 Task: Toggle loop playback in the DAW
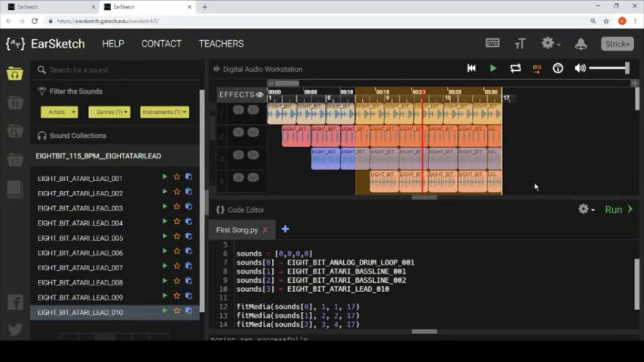515,68
